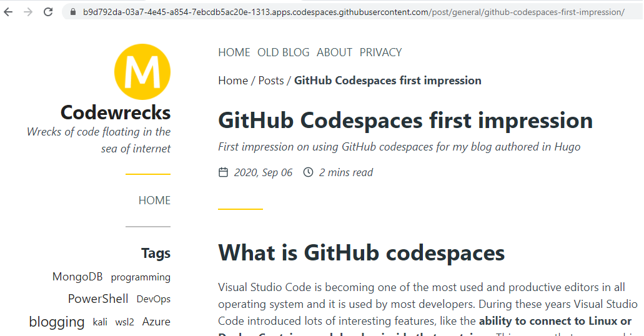Select the DevOps tag
Image resolution: width=644 pixels, height=336 pixels.
(x=154, y=299)
